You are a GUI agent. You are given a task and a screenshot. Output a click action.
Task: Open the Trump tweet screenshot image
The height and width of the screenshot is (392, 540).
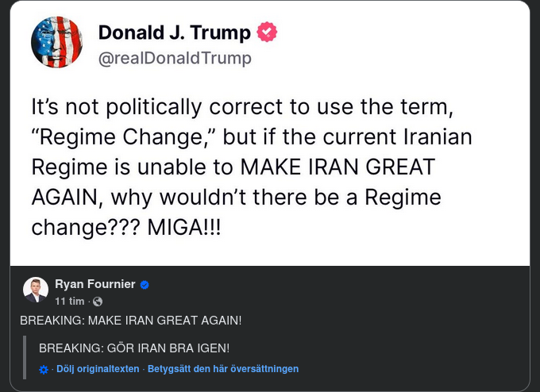click(270, 133)
